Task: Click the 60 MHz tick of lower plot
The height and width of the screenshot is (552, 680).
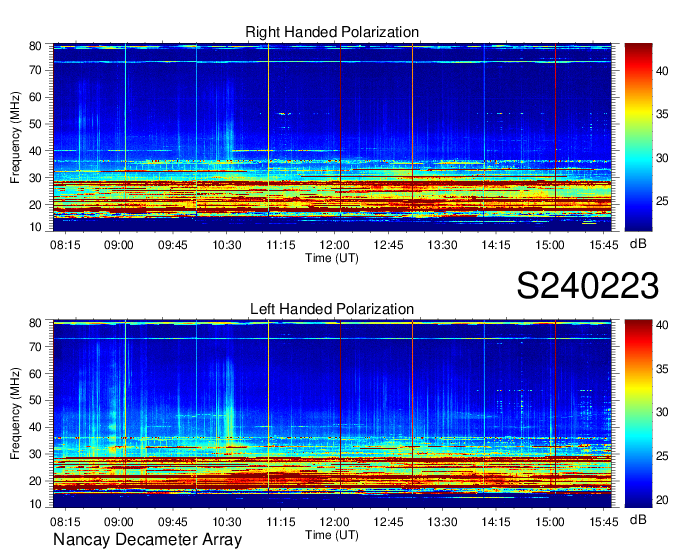Action: click(x=35, y=374)
